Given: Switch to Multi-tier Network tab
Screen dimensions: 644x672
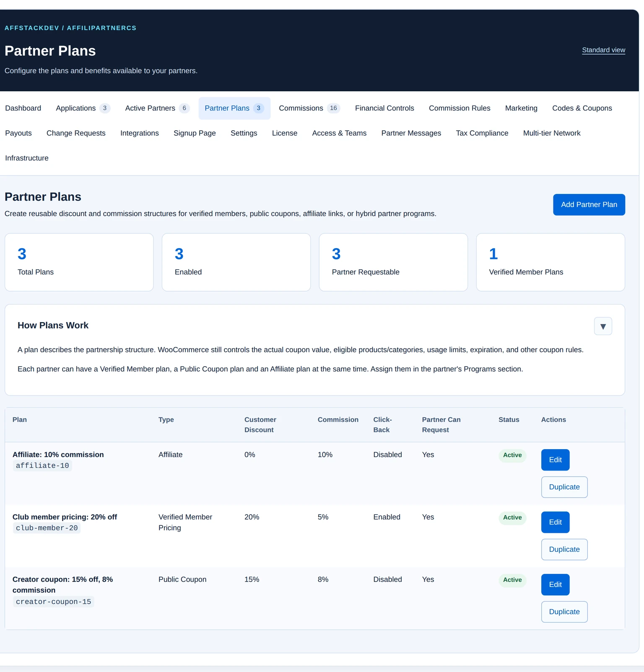Looking at the screenshot, I should tap(552, 133).
